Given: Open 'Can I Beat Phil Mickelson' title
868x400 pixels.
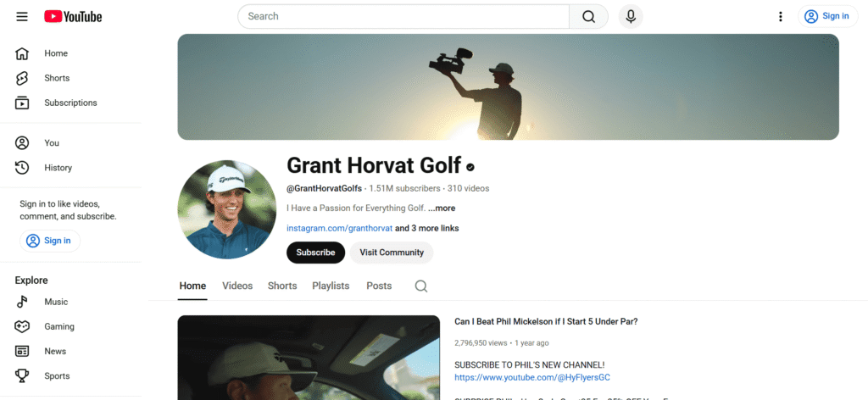Looking at the screenshot, I should click(546, 322).
